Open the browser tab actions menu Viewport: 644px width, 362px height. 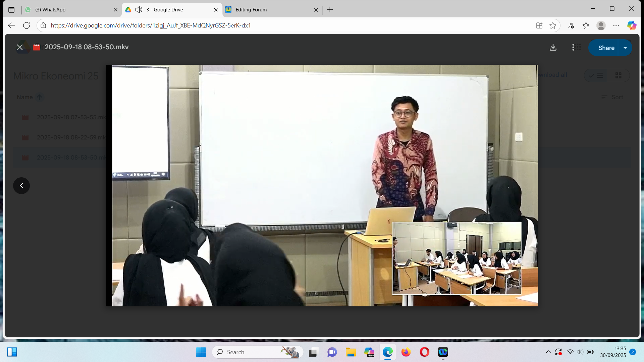(11, 10)
